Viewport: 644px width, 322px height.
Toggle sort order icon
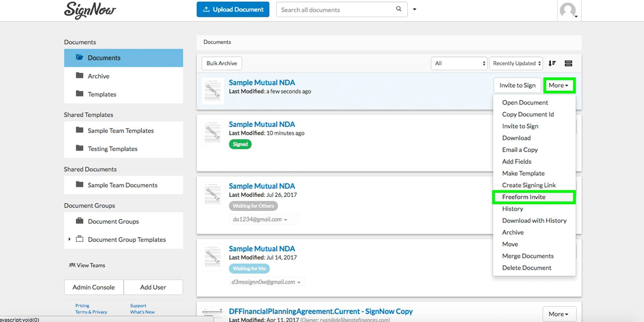point(552,63)
